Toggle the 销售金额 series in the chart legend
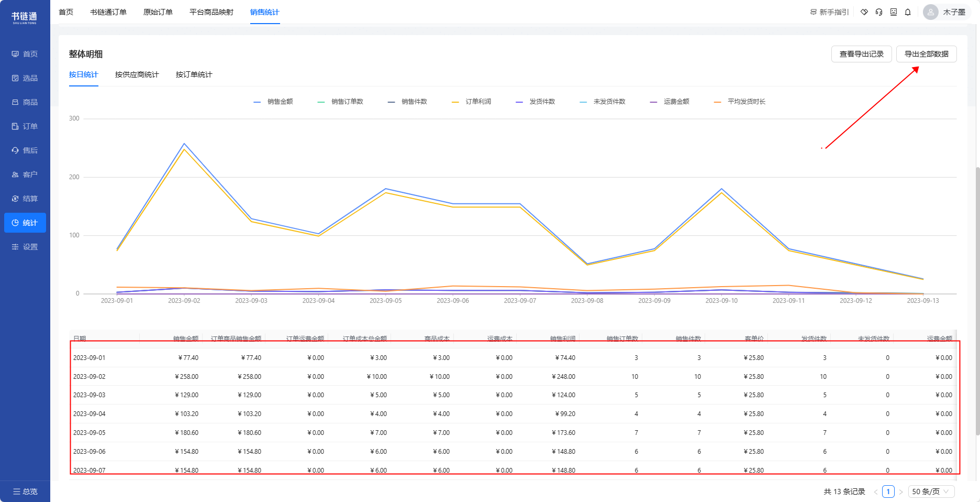Screen dimensions: 980x502 tap(273, 102)
